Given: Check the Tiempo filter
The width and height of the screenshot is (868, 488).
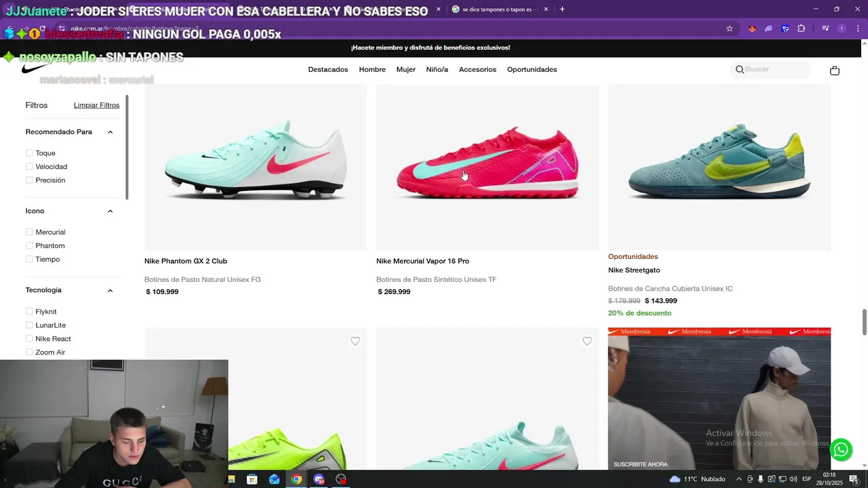Looking at the screenshot, I should click(x=29, y=260).
